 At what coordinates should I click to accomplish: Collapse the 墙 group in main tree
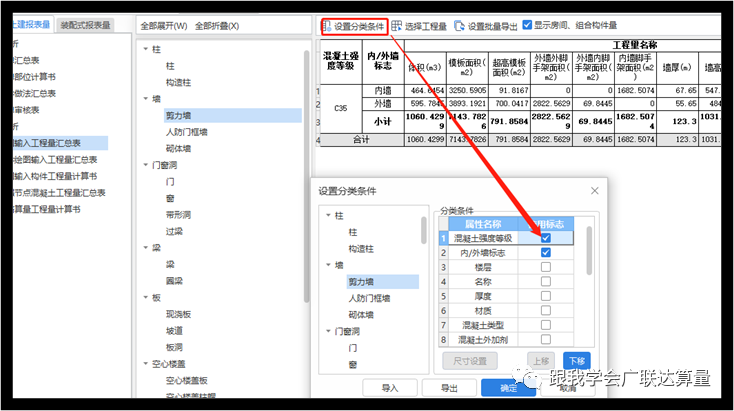point(146,98)
